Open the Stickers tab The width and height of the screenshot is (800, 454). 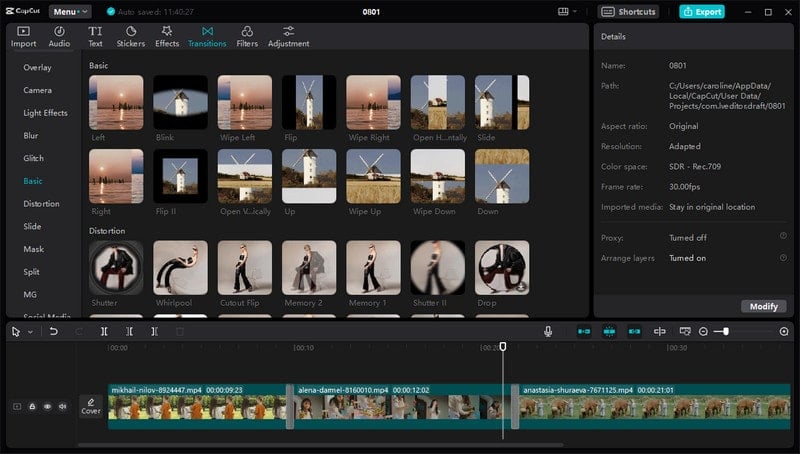(131, 37)
